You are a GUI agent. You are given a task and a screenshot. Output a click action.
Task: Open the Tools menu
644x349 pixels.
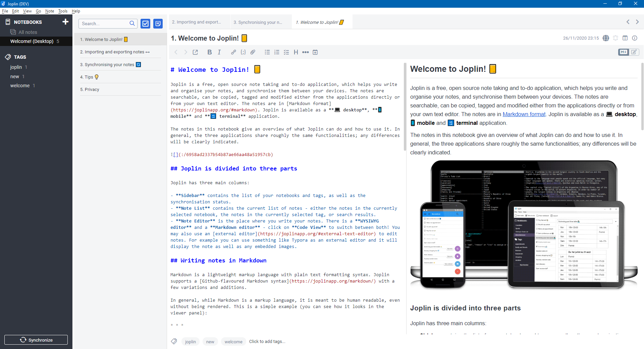[x=63, y=11]
